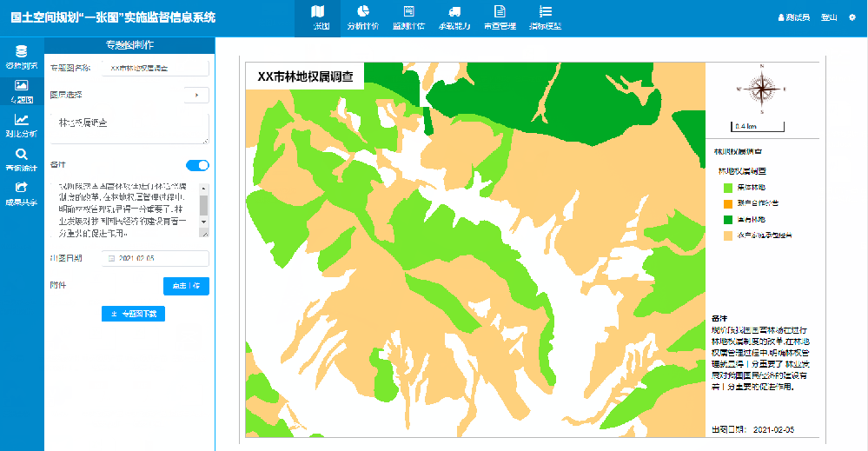The image size is (868, 451).
Task: Open the magnifier search icon in sidebar
Action: point(21,154)
